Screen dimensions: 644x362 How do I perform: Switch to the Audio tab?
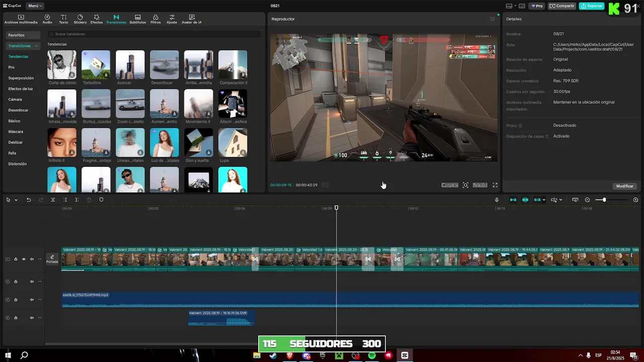(x=47, y=19)
